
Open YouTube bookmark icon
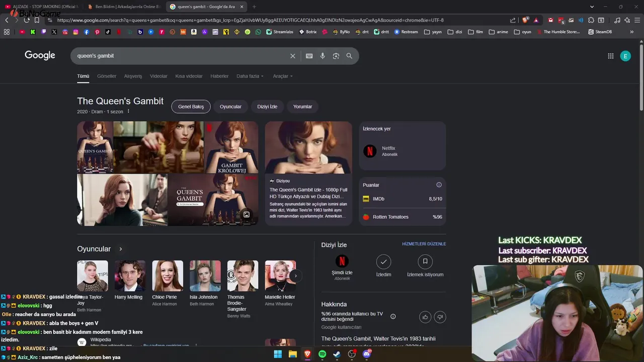pos(22,32)
